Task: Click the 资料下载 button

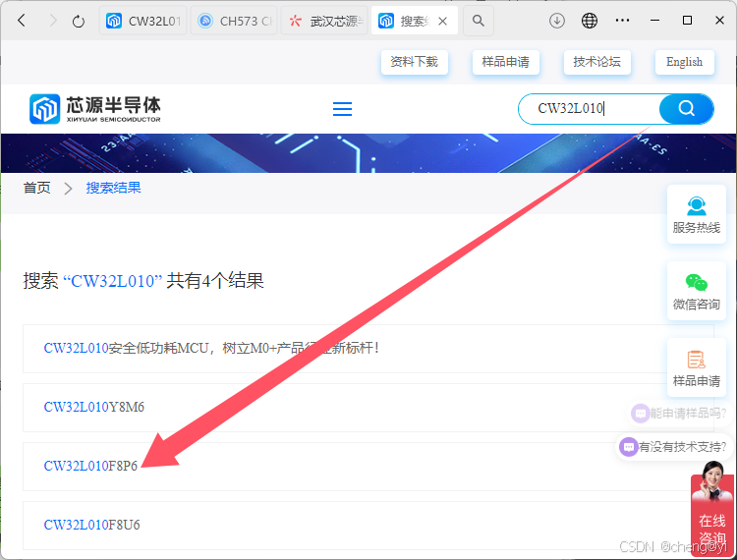Action: [414, 62]
